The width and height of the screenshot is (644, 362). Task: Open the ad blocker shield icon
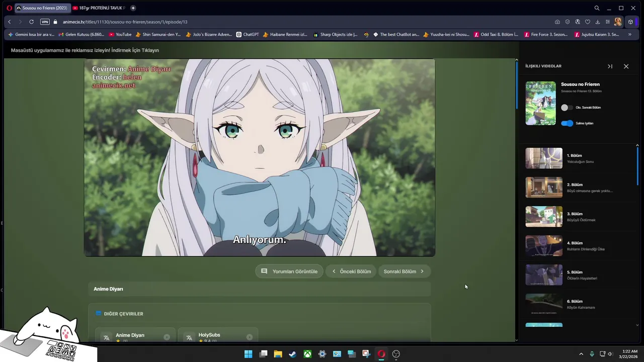coord(568,22)
